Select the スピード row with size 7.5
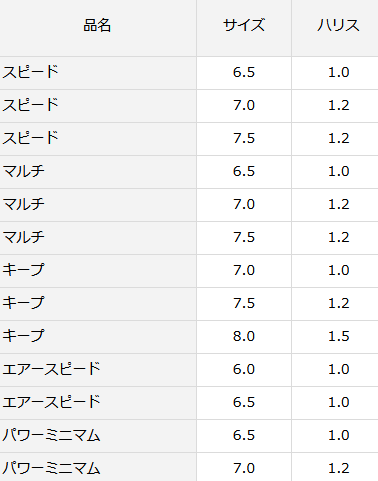Image resolution: width=378 pixels, height=481 pixels. click(189, 139)
